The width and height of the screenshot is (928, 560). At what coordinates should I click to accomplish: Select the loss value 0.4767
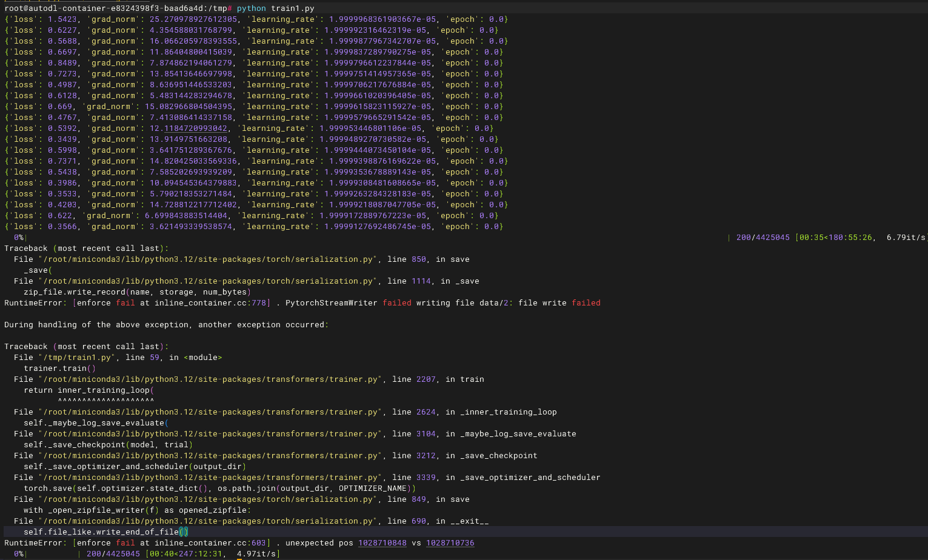62,118
